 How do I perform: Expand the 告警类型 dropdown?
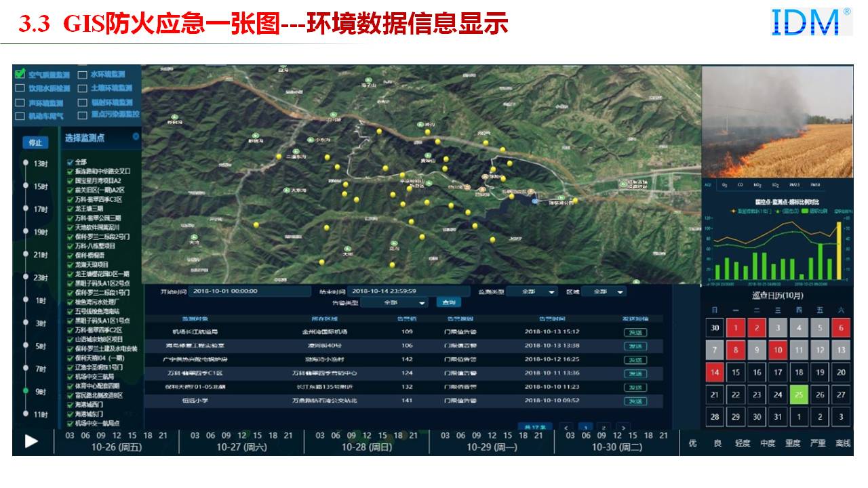395,303
